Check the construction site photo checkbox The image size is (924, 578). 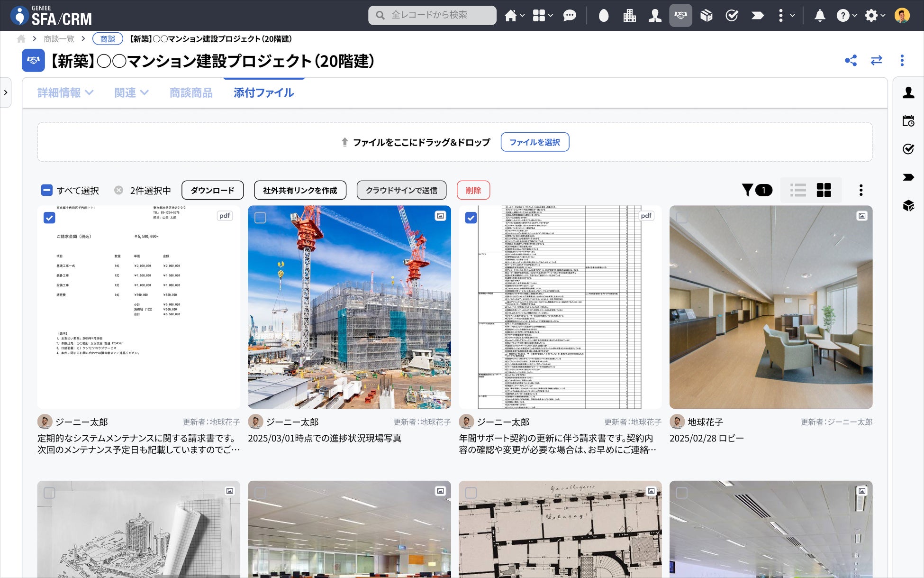[x=260, y=218]
